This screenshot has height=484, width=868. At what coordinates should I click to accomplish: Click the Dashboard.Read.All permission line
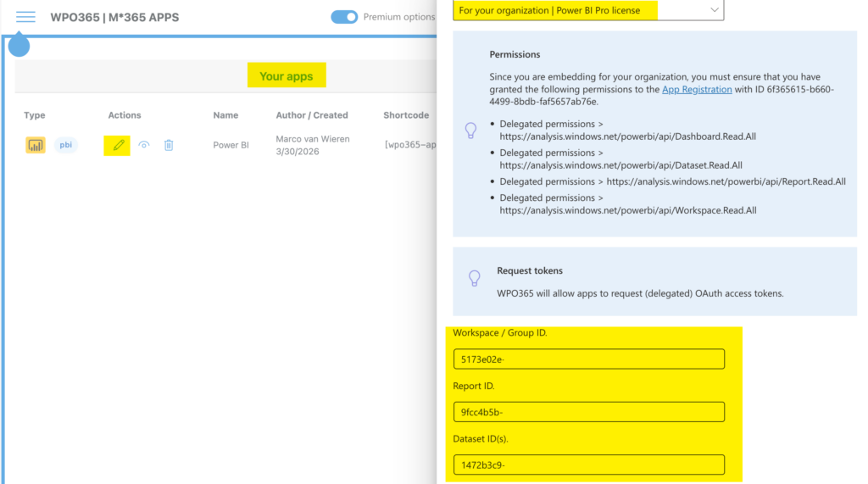coord(628,131)
